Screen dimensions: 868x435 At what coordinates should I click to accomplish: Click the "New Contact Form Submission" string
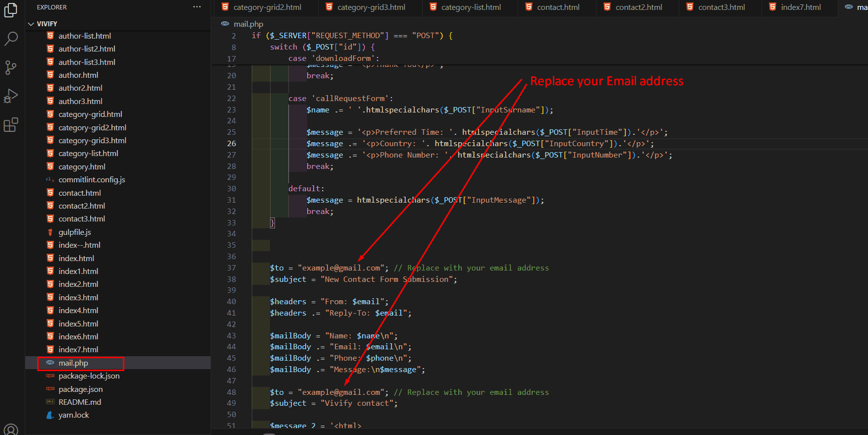(386, 279)
